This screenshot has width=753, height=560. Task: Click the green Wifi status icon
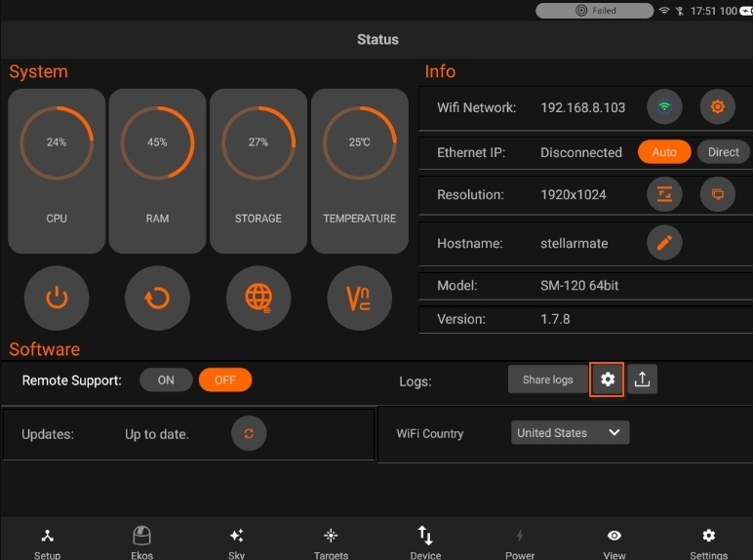pyautogui.click(x=664, y=106)
